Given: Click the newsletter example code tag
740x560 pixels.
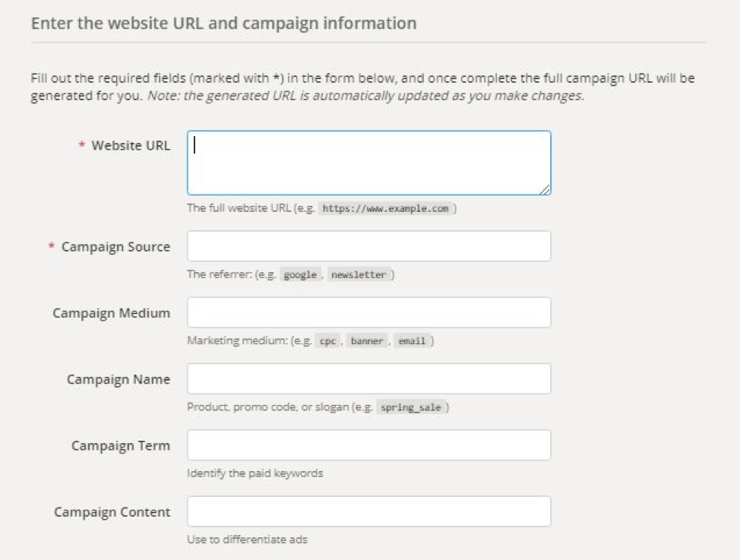Looking at the screenshot, I should 359,274.
